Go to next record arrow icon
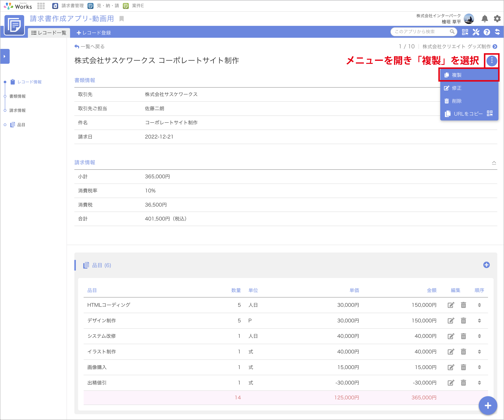 (x=495, y=47)
